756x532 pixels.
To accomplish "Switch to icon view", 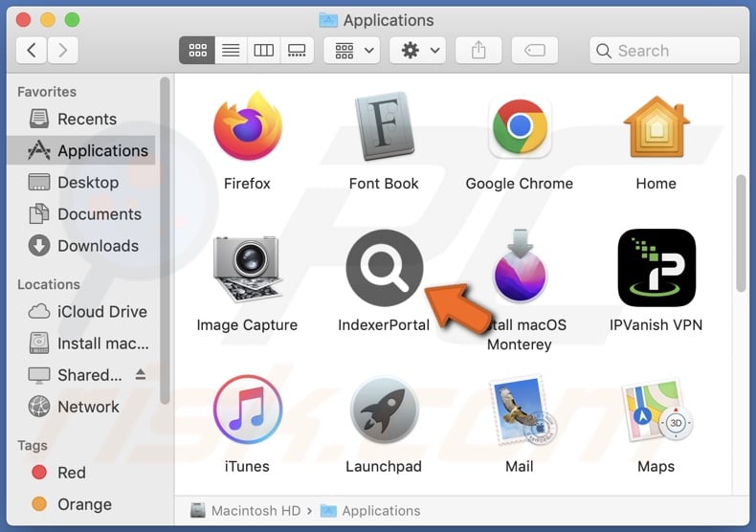I will pyautogui.click(x=197, y=50).
